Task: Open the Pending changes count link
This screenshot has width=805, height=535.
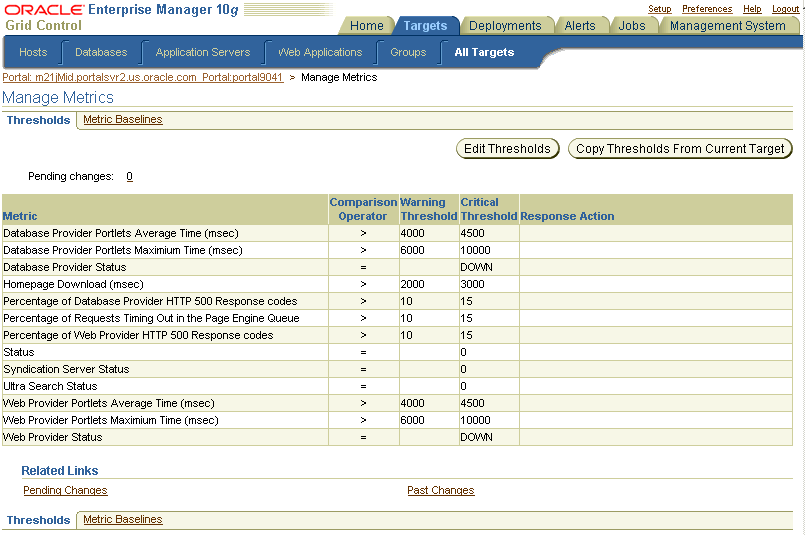Action: 129,177
